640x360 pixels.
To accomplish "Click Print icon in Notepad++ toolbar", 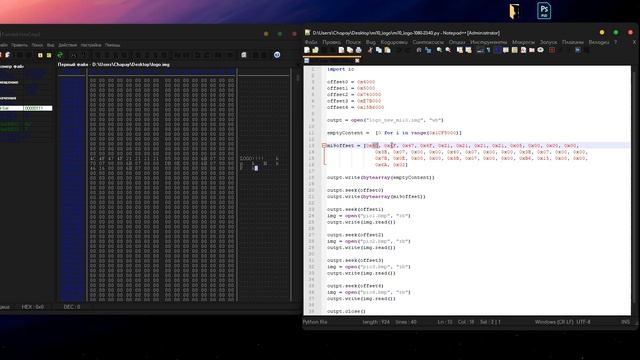I will tap(358, 50).
